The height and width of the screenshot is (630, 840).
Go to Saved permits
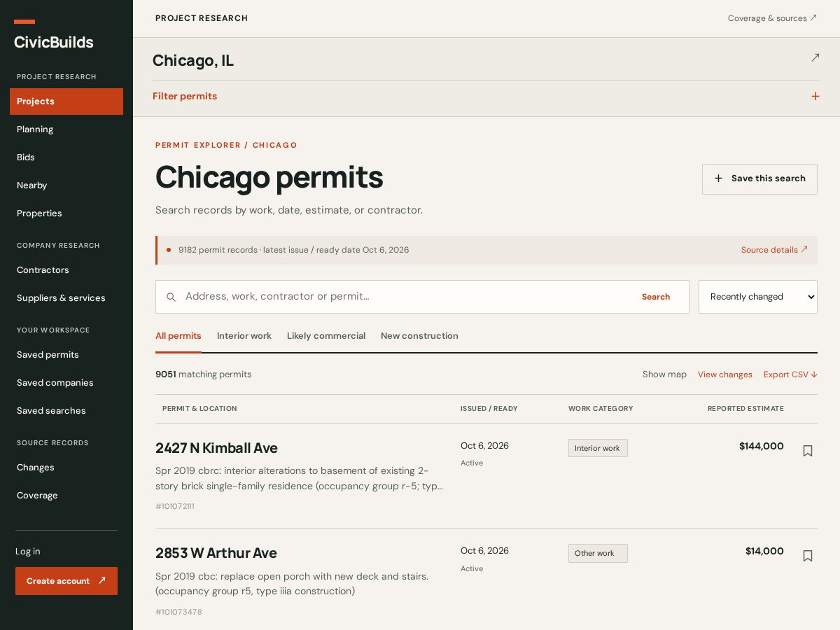tap(66, 355)
